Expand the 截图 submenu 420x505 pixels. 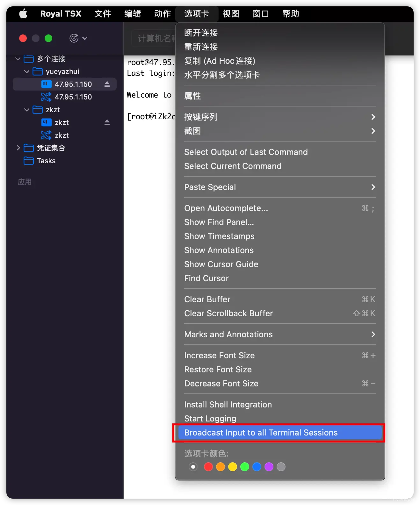pos(280,131)
